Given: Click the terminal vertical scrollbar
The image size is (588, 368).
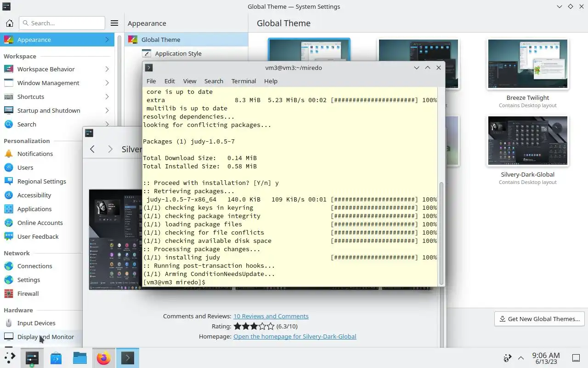Looking at the screenshot, I should coord(441,232).
